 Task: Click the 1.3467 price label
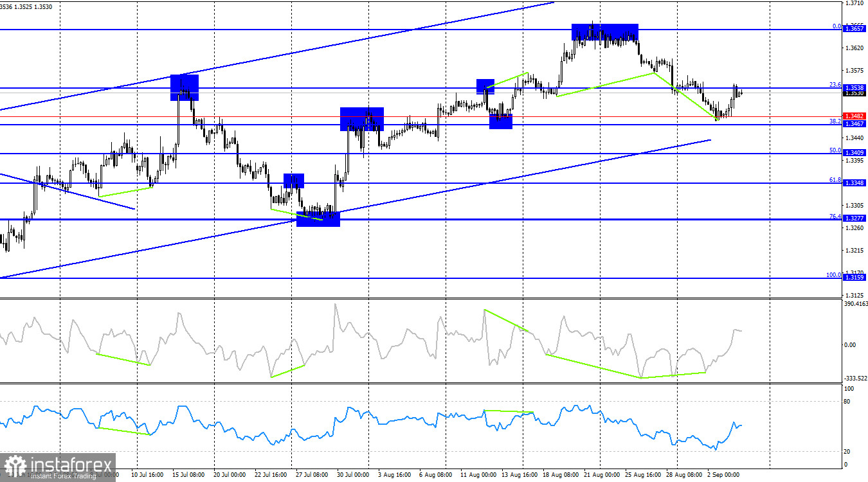tap(854, 123)
